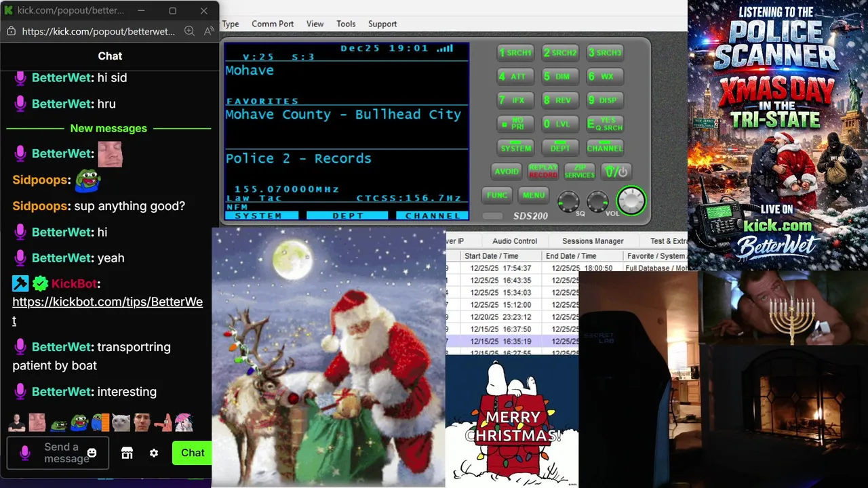Open the Type menu
This screenshot has width=868, height=488.
coord(231,24)
